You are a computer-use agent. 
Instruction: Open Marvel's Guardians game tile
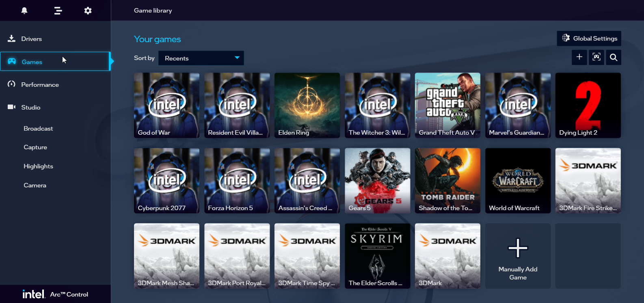(x=518, y=105)
